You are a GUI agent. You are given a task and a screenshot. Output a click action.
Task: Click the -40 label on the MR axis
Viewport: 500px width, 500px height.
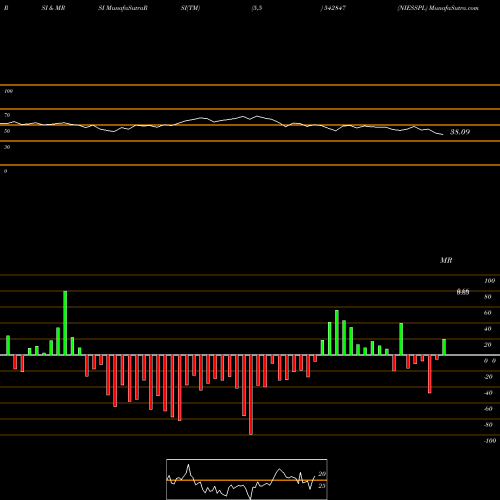point(488,393)
